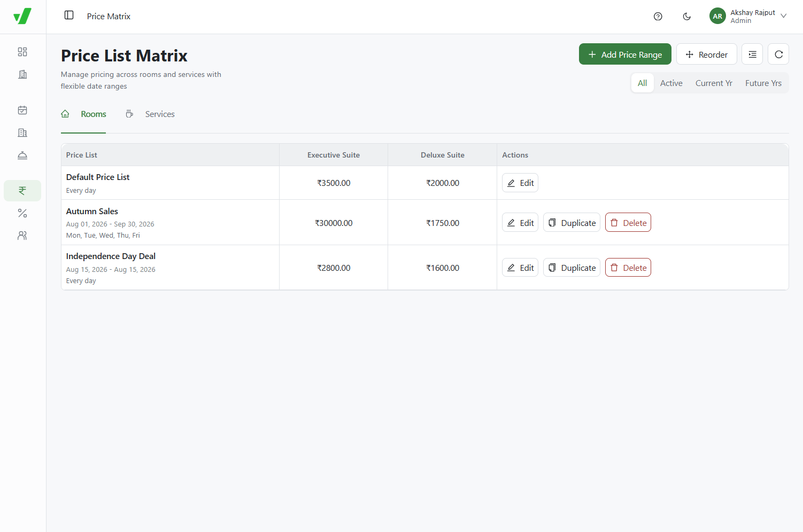The image size is (803, 532).
Task: Click the Independence Day Deal name
Action: [111, 256]
